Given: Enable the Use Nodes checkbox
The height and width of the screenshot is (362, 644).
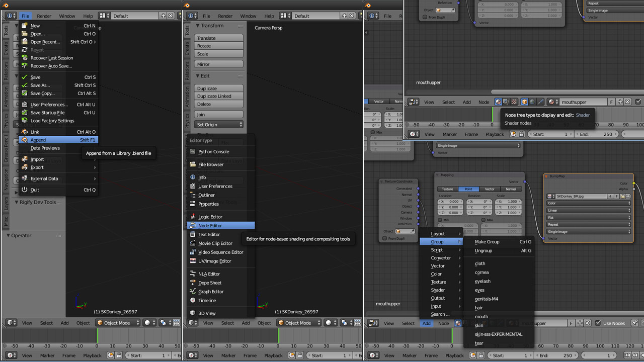Looking at the screenshot, I should (598, 323).
